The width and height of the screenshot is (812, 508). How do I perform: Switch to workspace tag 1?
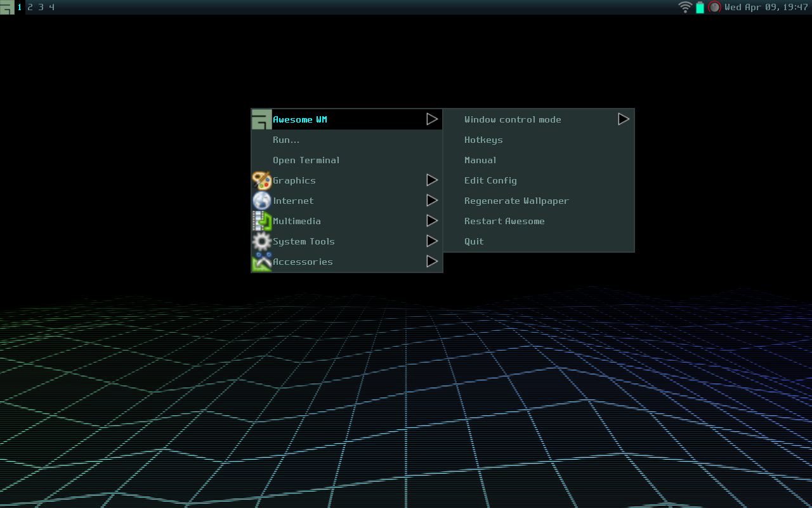click(x=20, y=8)
